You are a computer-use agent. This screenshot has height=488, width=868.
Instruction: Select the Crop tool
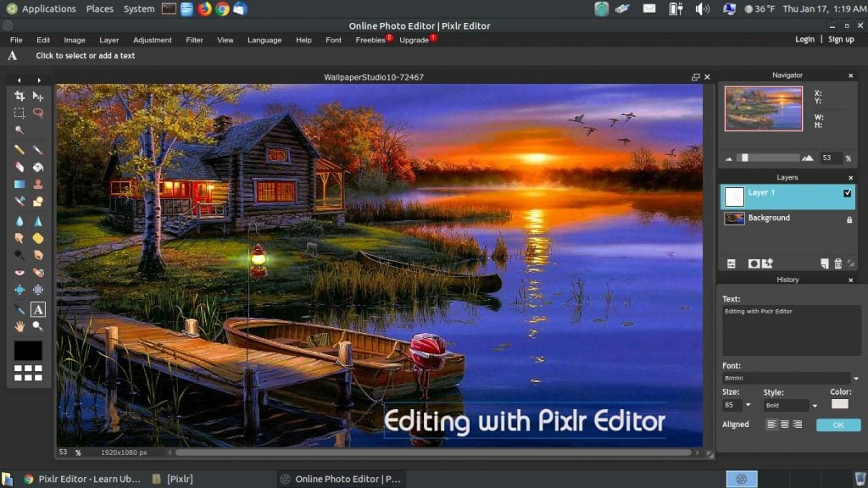click(x=19, y=96)
